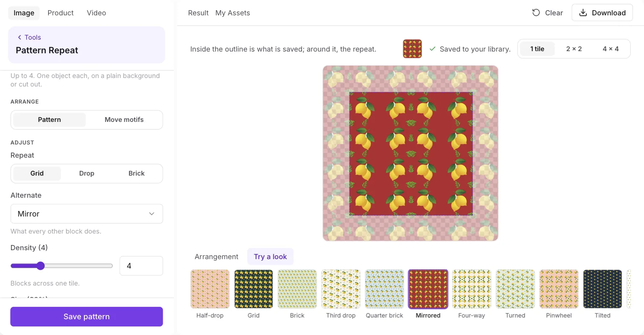Show the 2 × 2 tile preview
Image resolution: width=644 pixels, height=335 pixels.
[574, 49]
